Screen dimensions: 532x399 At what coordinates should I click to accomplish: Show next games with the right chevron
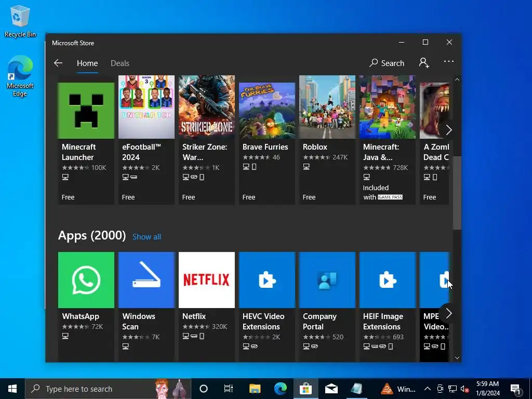click(448, 130)
